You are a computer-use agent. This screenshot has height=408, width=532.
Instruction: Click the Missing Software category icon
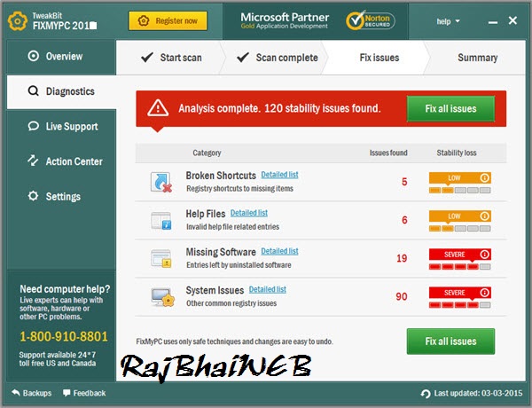pos(161,259)
